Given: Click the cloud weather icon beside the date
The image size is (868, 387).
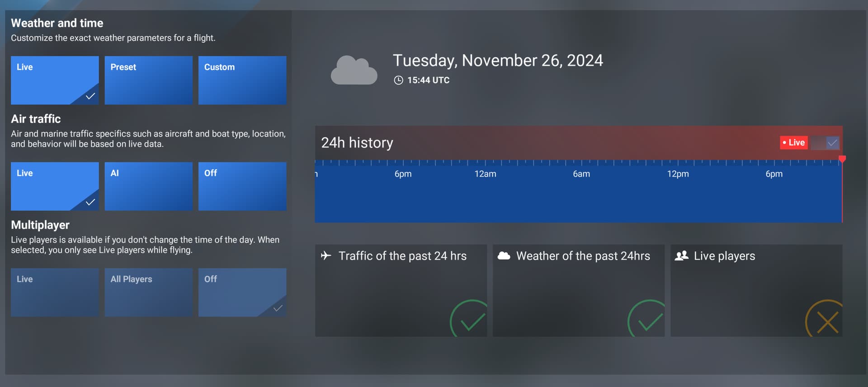Looking at the screenshot, I should (x=354, y=70).
